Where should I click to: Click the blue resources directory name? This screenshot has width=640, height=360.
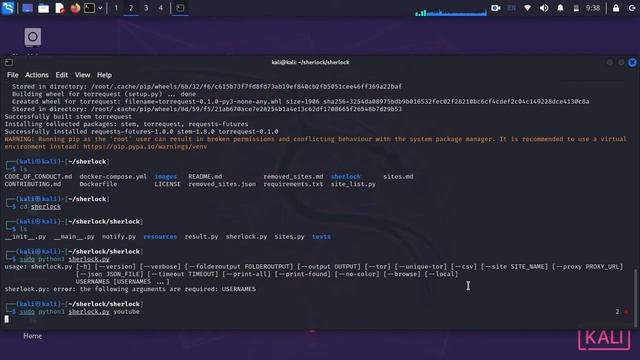(160, 237)
